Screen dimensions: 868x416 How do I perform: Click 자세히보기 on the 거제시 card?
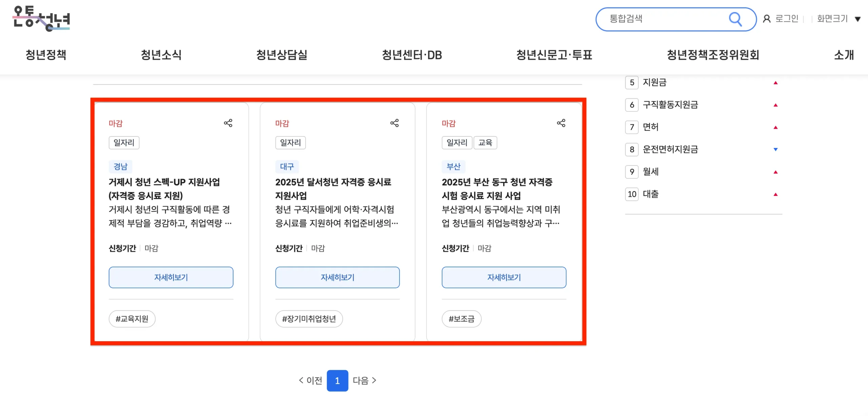point(171,277)
